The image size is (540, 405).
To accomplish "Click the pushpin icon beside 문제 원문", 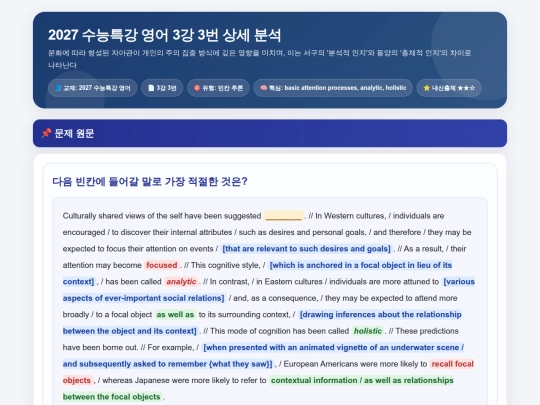I will pyautogui.click(x=46, y=133).
